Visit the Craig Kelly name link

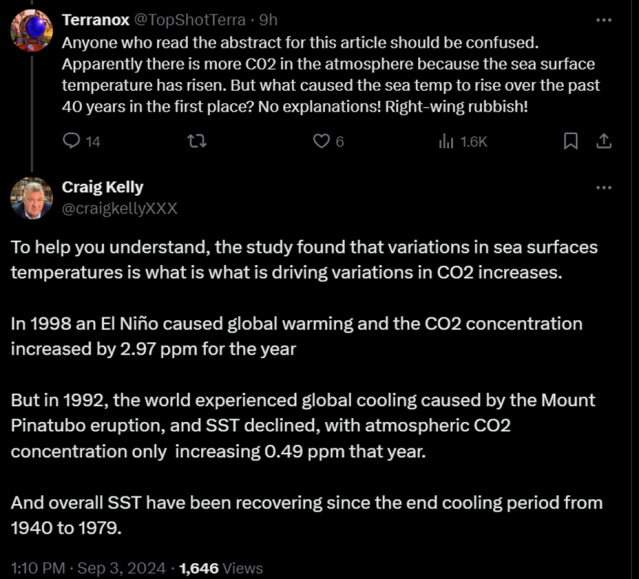coord(102,187)
